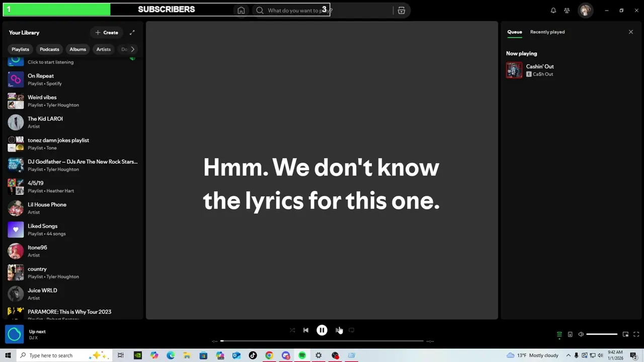Open the Itone96 artist page
This screenshot has width=644, height=362.
pos(72,251)
